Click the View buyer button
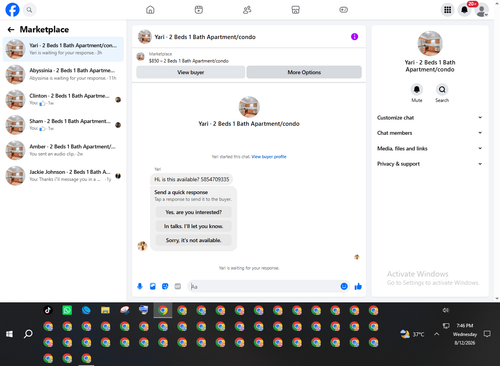The image size is (500, 366). pyautogui.click(x=191, y=72)
